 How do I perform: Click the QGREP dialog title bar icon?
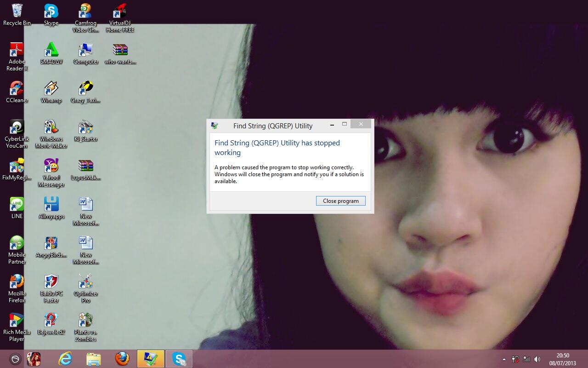pyautogui.click(x=215, y=126)
